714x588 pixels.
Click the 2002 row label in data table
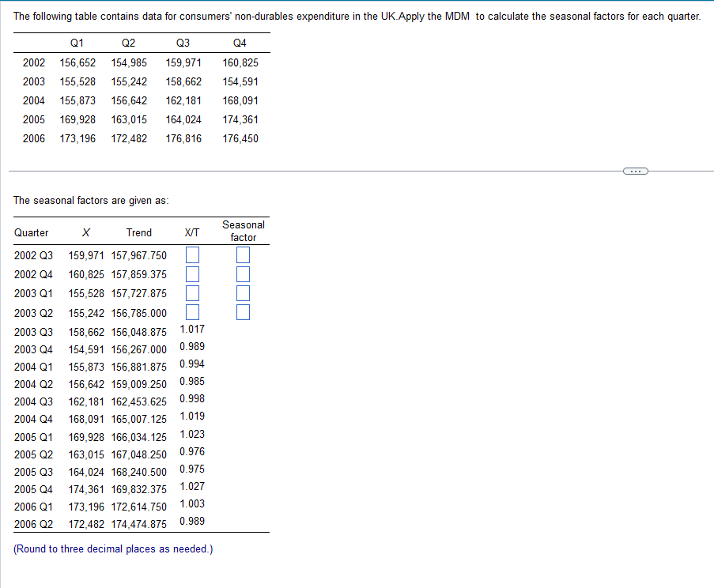coord(33,62)
